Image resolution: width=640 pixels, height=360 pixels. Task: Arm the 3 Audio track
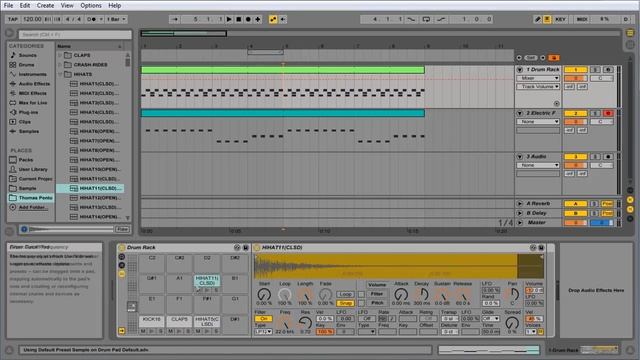[608, 157]
